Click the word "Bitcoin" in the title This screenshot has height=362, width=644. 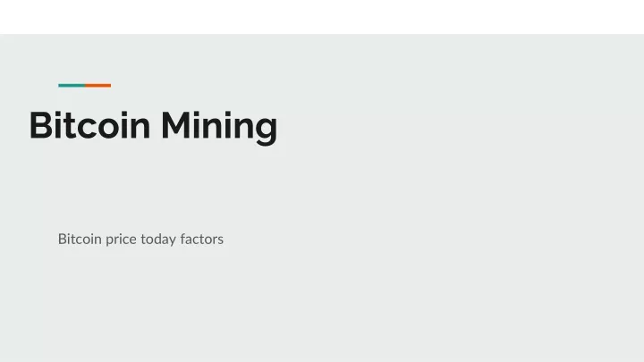tap(89, 125)
